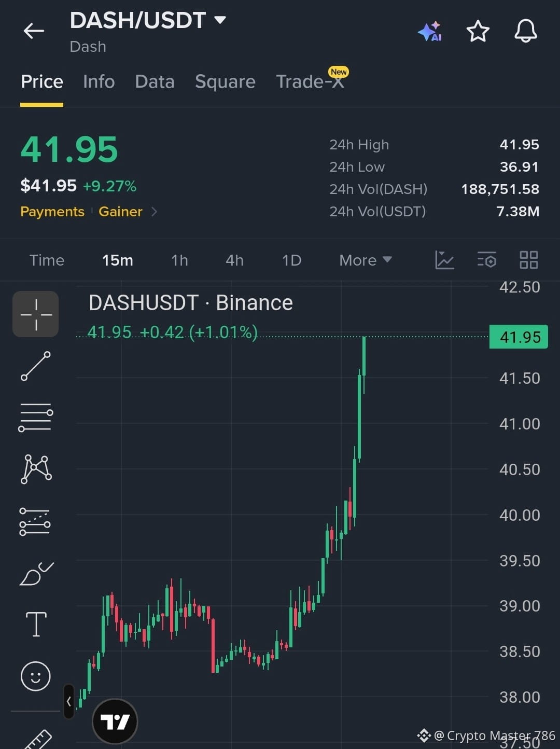Open the Payments category link
The width and height of the screenshot is (560, 749).
[52, 212]
